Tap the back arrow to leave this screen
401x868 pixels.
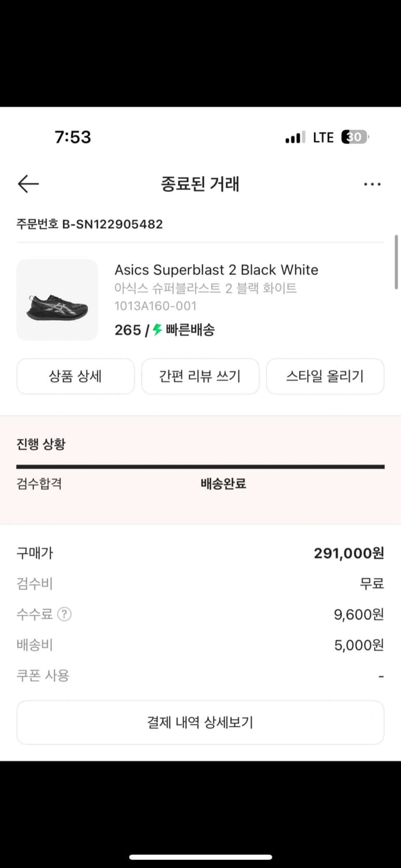[28, 183]
